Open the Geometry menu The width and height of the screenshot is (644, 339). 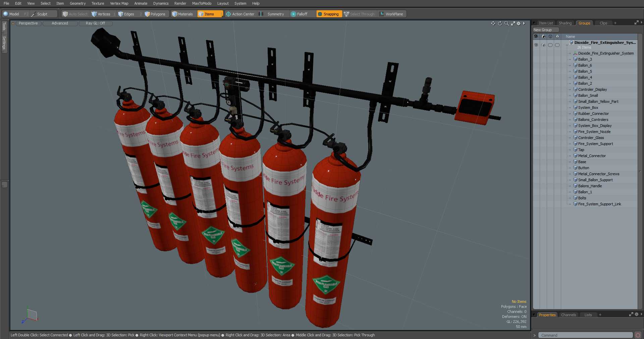tap(78, 3)
